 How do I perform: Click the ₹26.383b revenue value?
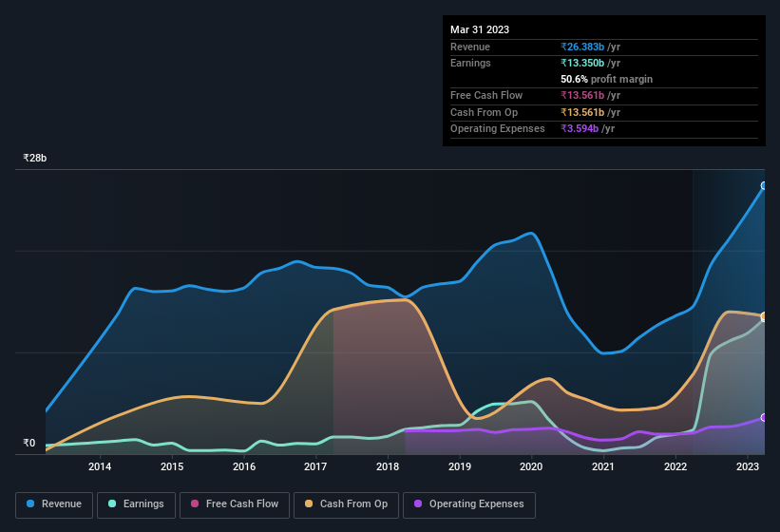tap(582, 47)
